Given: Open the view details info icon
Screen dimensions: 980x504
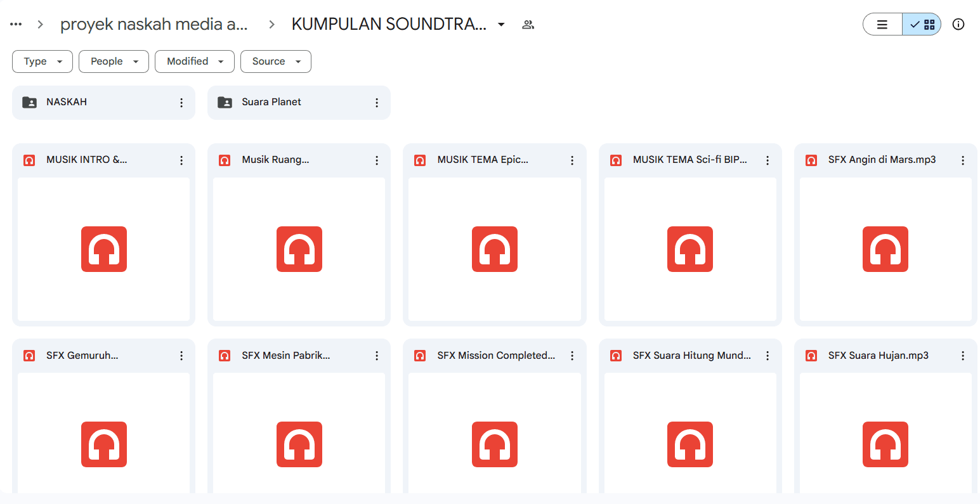Looking at the screenshot, I should [x=958, y=24].
